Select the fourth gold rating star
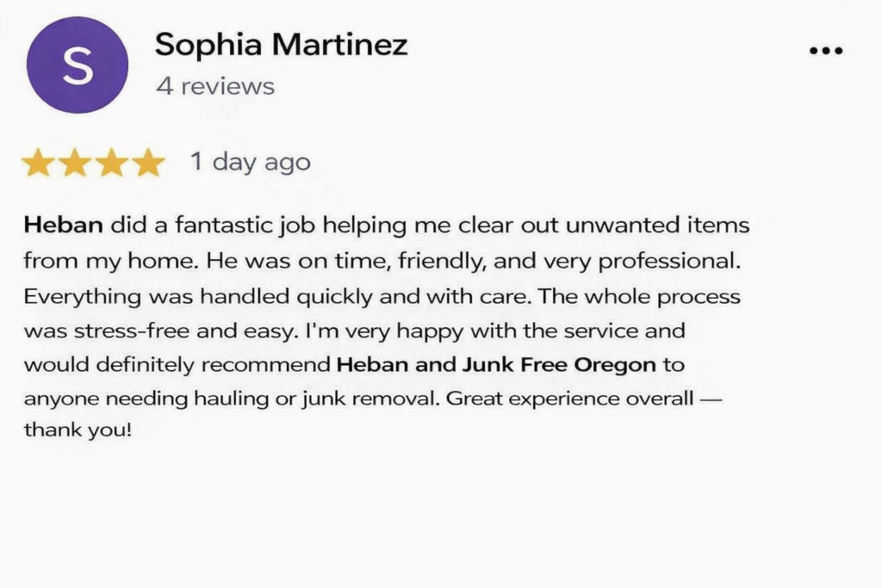Viewport: 882px width, 588px height. 149,163
